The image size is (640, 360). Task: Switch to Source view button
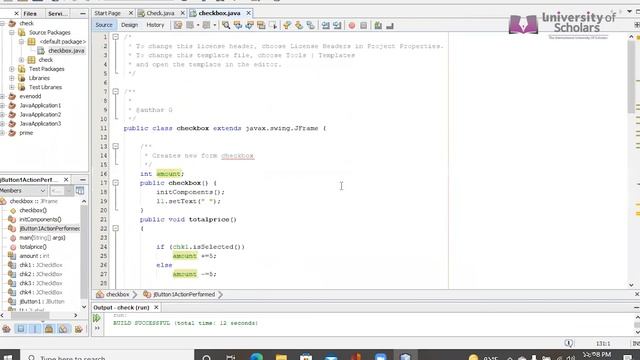click(x=104, y=25)
